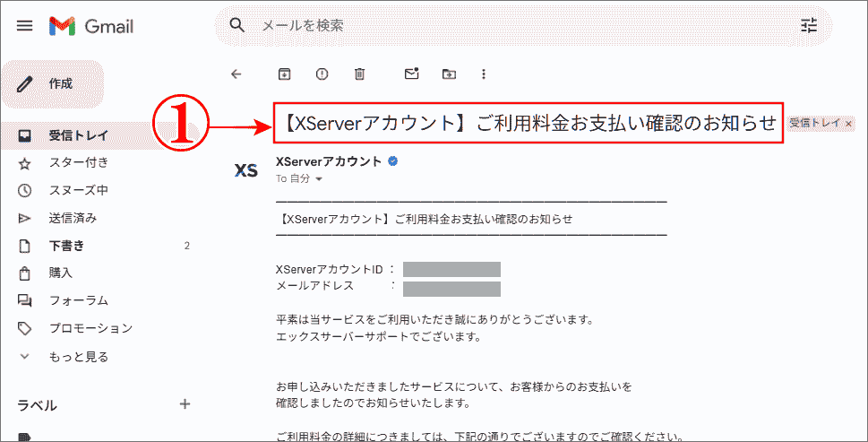This screenshot has width=868, height=442.
Task: Open the move-to folder icon
Action: click(x=449, y=74)
